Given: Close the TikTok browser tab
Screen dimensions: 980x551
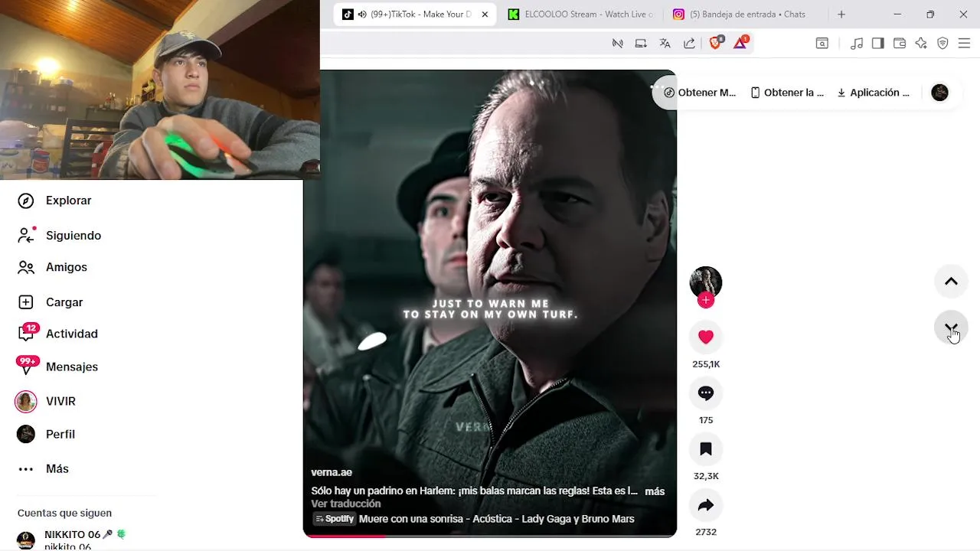Looking at the screenshot, I should (485, 15).
